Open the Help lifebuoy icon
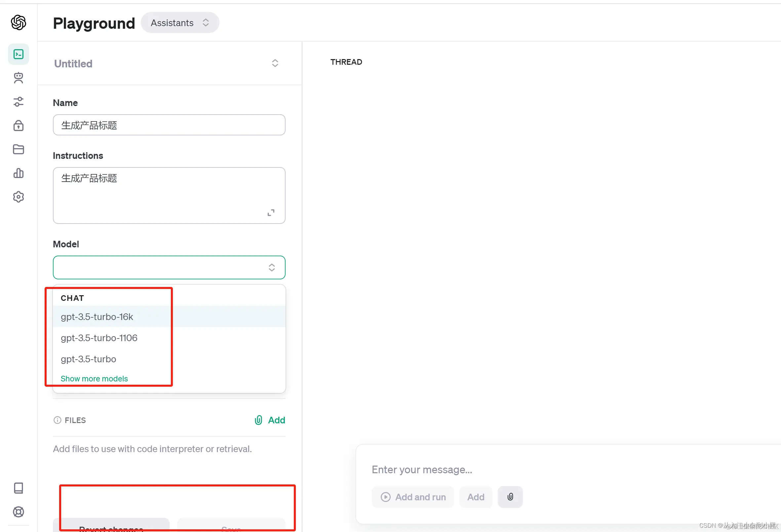781x532 pixels. [x=19, y=512]
